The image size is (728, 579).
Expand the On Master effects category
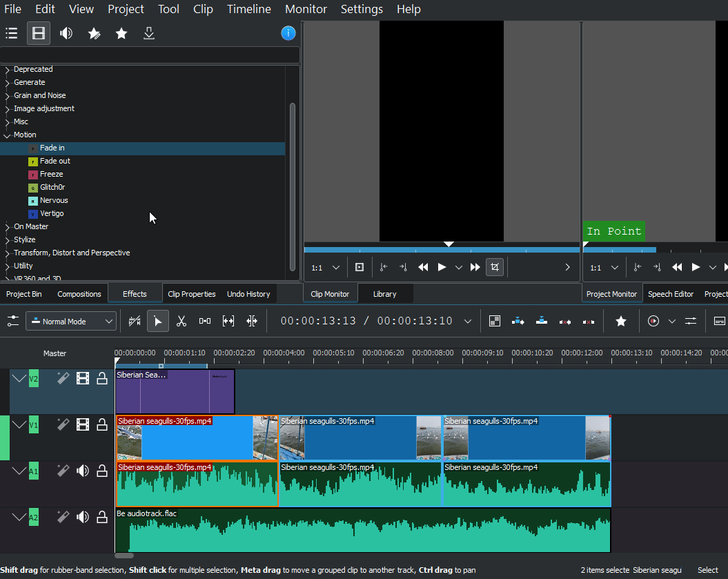8,227
